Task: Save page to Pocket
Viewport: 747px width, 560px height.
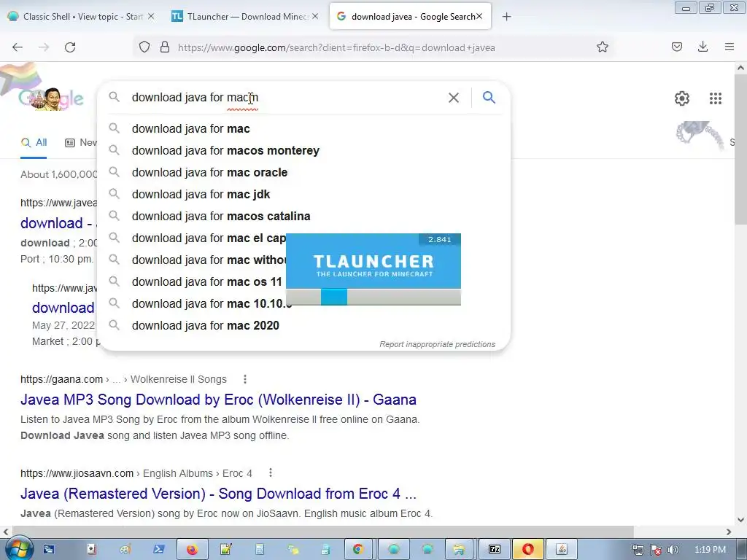Action: coord(677,47)
